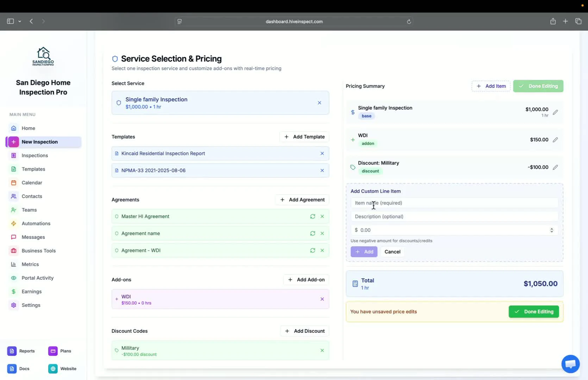
Task: Select New Inspection in the menu
Action: [44, 142]
